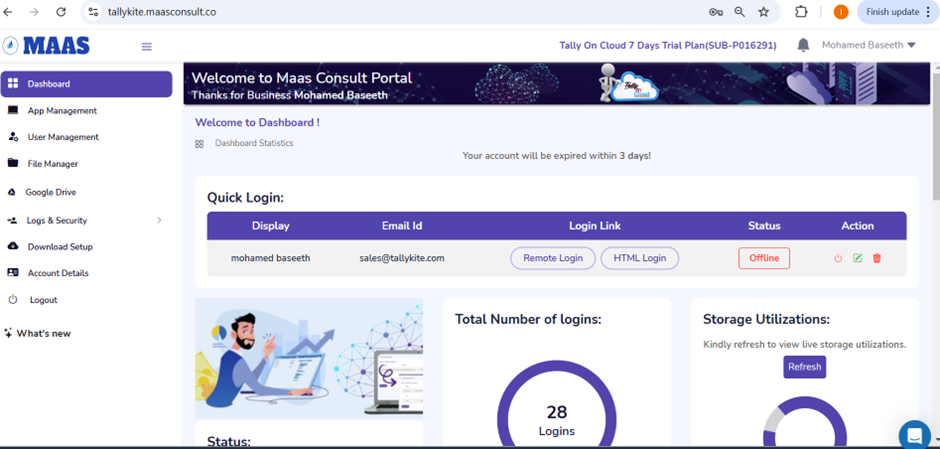Image resolution: width=940 pixels, height=449 pixels.
Task: Click the Remote Login button
Action: tap(552, 258)
